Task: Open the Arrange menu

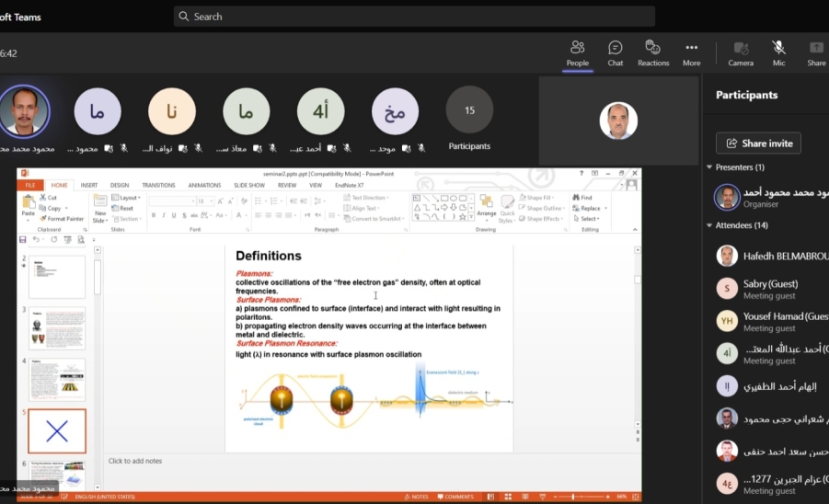Action: [x=487, y=207]
